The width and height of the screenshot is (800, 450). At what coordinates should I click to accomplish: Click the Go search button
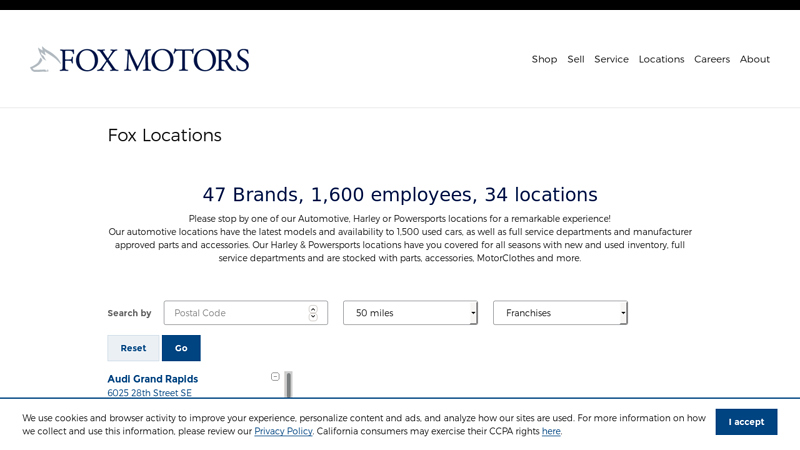181,348
